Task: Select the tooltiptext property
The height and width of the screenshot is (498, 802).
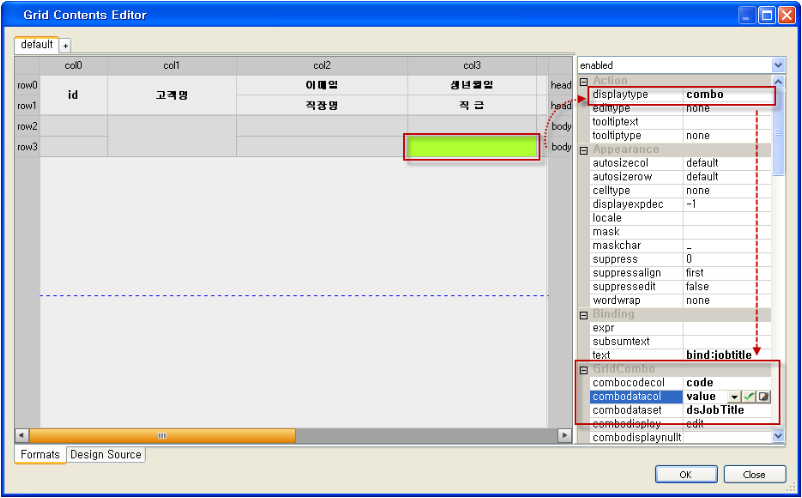Action: point(680,122)
